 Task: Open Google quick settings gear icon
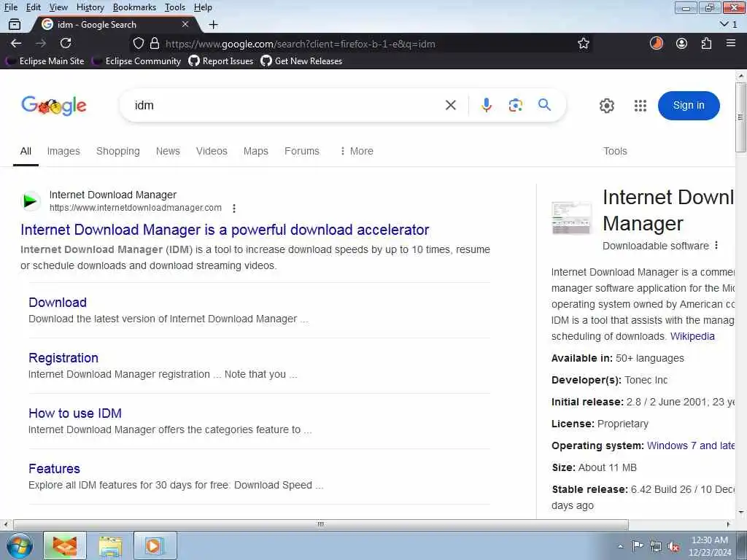point(606,106)
